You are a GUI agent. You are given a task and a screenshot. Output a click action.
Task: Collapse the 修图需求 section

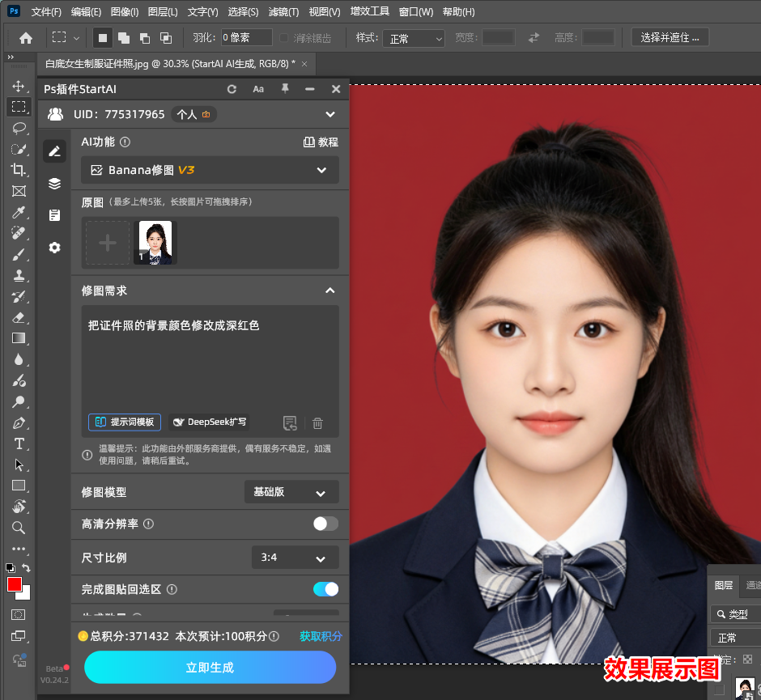(330, 291)
